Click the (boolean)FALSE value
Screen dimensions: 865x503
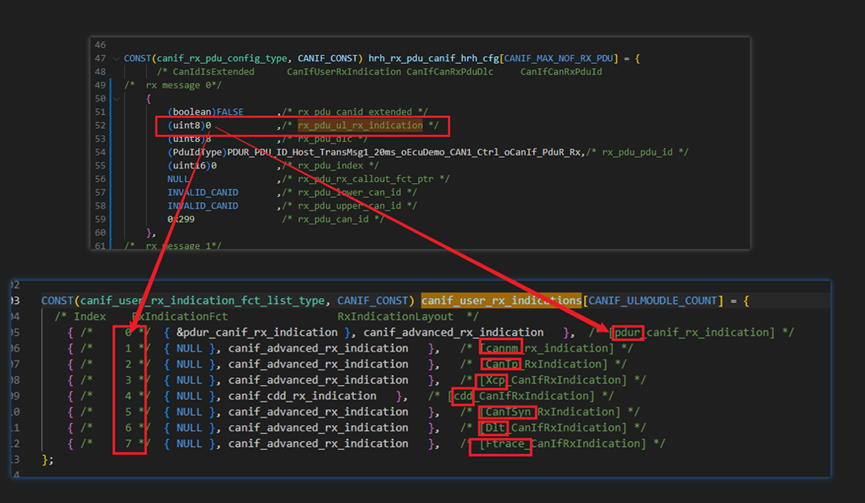click(x=205, y=112)
